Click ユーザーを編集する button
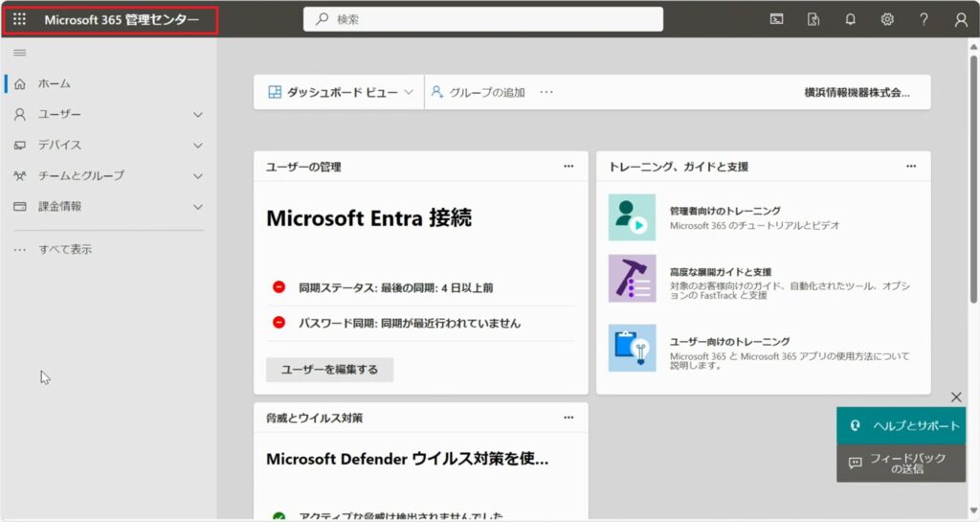Image resolution: width=980 pixels, height=522 pixels. (329, 370)
